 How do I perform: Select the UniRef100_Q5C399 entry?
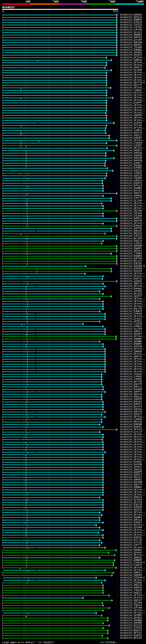pyautogui.click(x=131, y=211)
